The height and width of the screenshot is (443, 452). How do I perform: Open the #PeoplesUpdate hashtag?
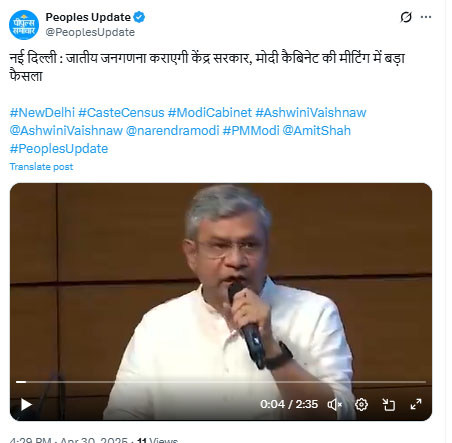point(59,149)
